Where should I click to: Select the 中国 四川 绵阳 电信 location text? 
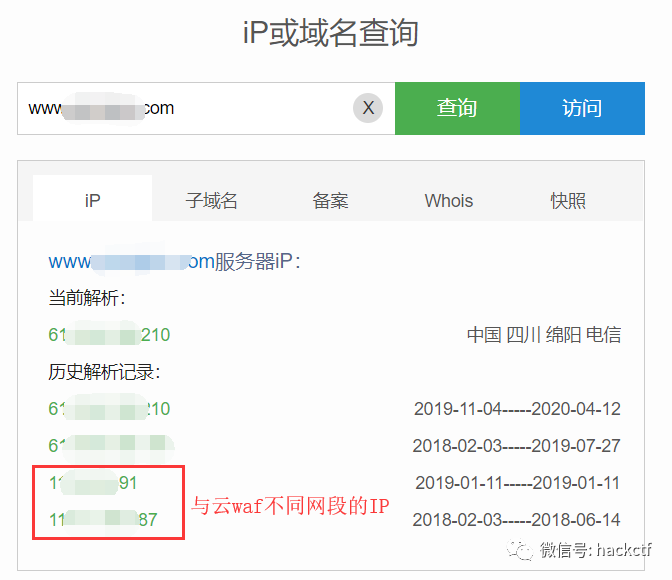(544, 335)
